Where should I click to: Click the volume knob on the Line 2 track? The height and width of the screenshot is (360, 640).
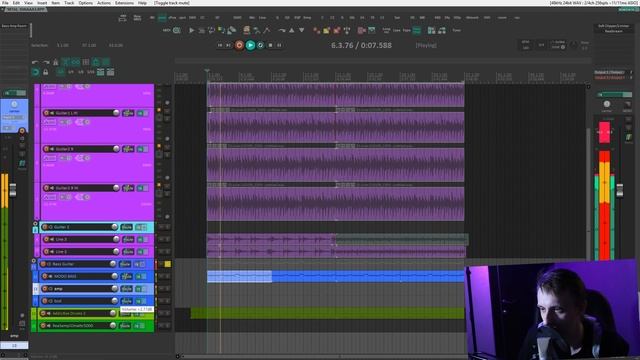tap(116, 239)
